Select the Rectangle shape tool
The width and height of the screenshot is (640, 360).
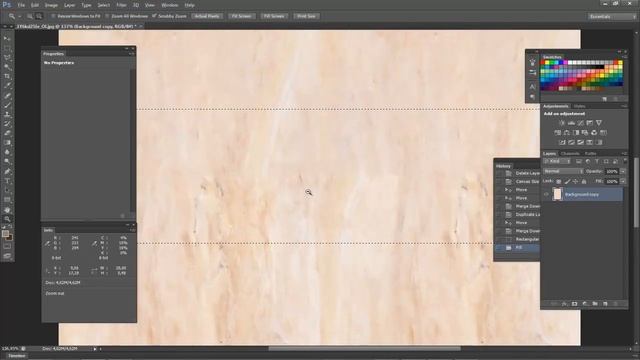(7, 200)
